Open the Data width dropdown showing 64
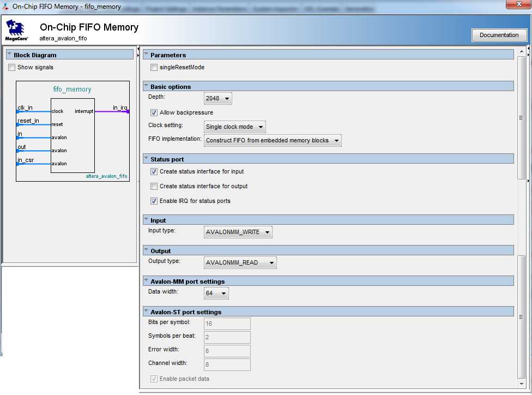Image resolution: width=532 pixels, height=395 pixels. [216, 293]
